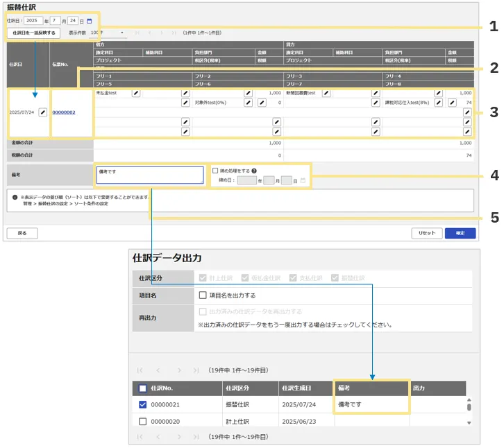
Task: Open calendar picker next to 仕訳日 date
Action: 89,21
